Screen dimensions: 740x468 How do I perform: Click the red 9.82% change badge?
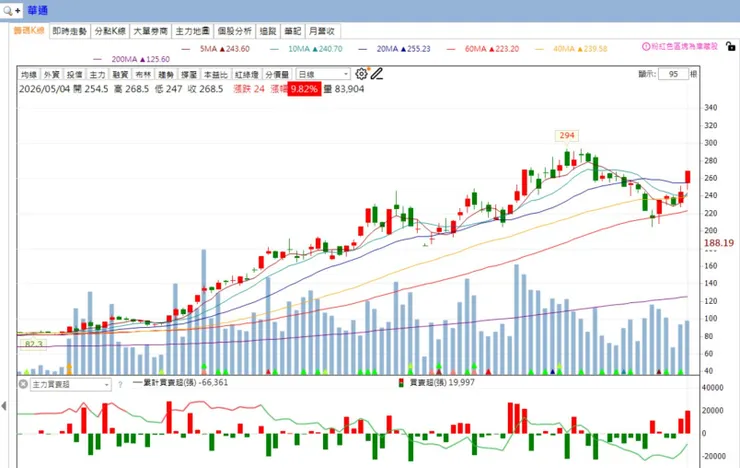[x=304, y=89]
